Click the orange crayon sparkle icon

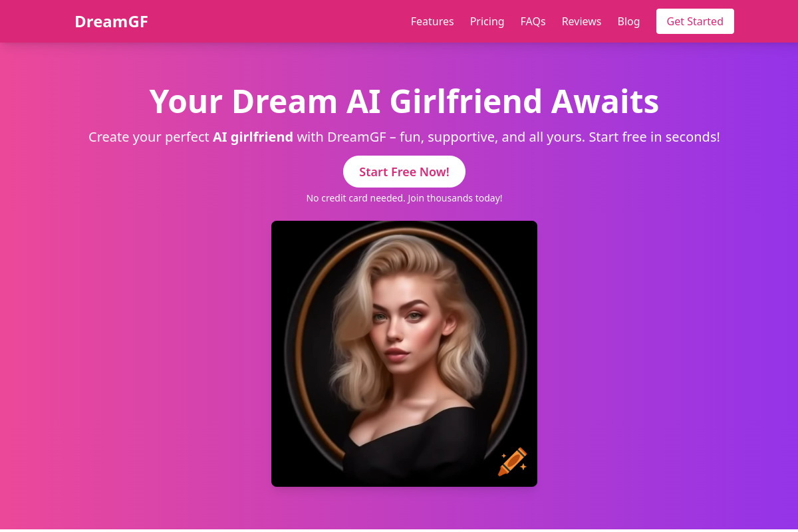[512, 462]
